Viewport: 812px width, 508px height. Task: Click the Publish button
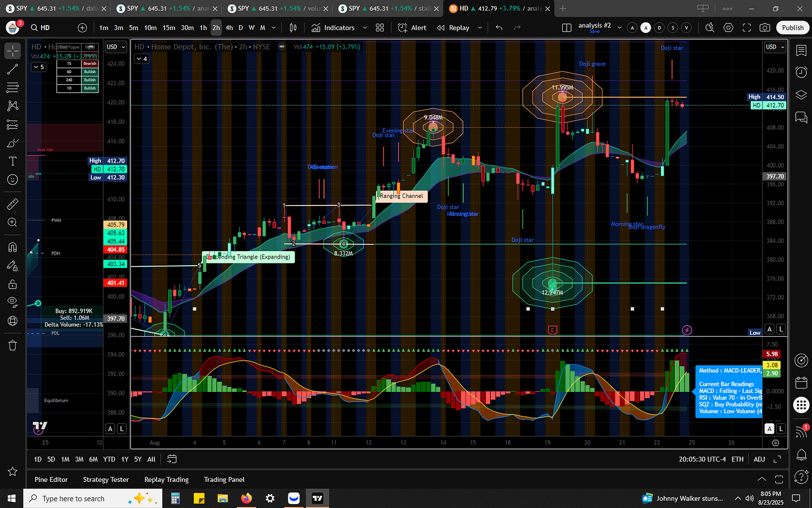click(x=792, y=28)
